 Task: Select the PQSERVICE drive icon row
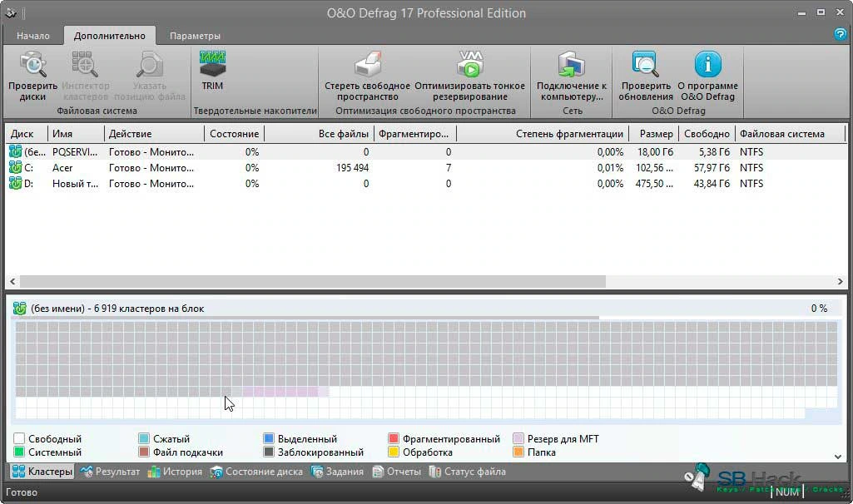coord(15,151)
